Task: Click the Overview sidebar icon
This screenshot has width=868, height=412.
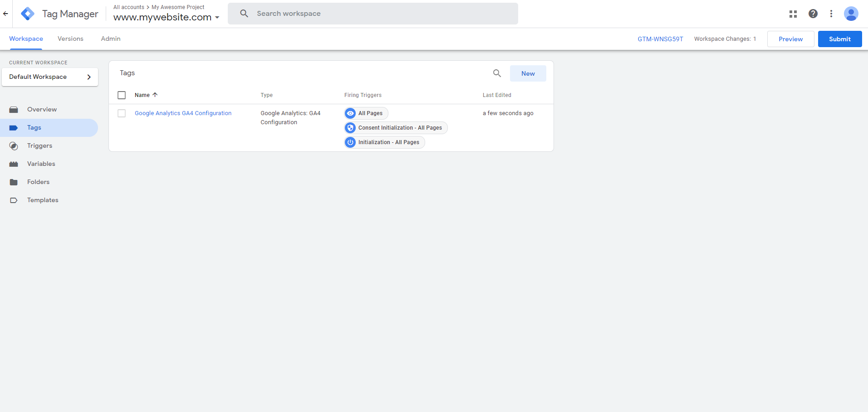Action: pos(14,110)
